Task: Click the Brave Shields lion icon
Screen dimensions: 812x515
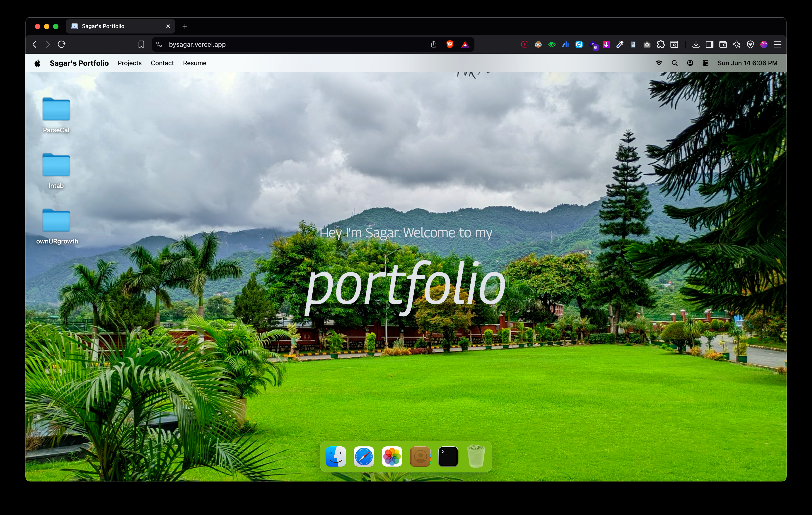Action: 450,44
